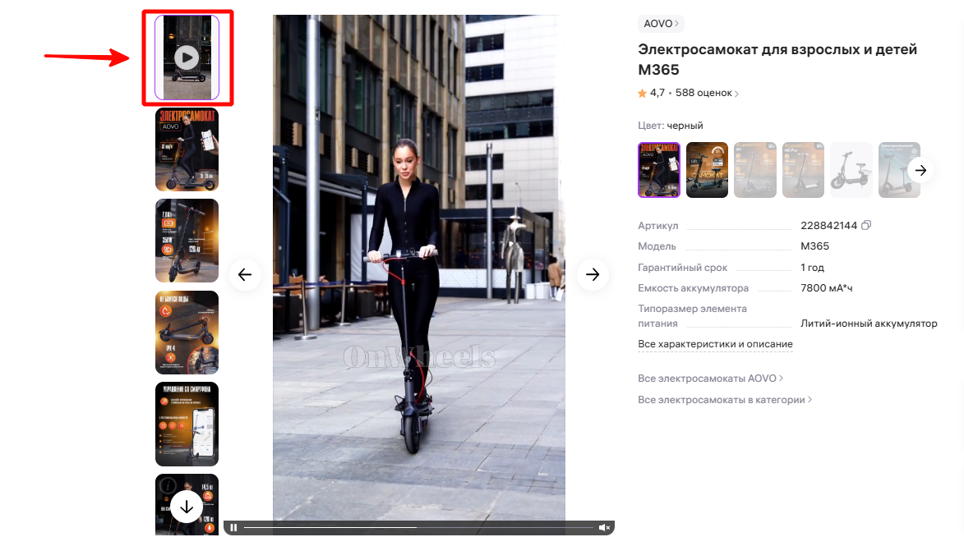Go to next image with right arrow
The image size is (964, 560).
coord(593,274)
